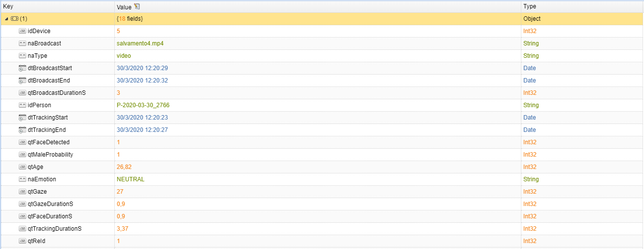
Task: Click the Int32 icon beside qtReId
Action: pos(22,241)
